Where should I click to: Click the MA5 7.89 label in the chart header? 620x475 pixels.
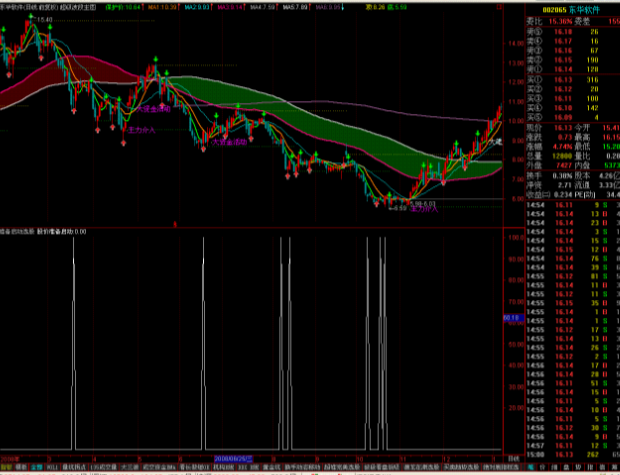coord(295,7)
